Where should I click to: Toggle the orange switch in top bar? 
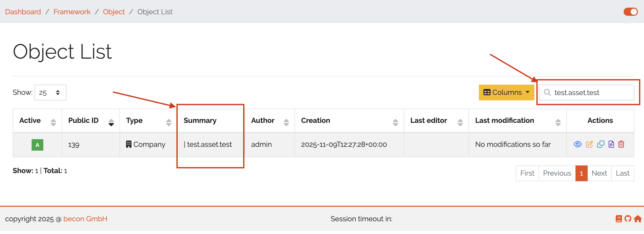[x=630, y=12]
